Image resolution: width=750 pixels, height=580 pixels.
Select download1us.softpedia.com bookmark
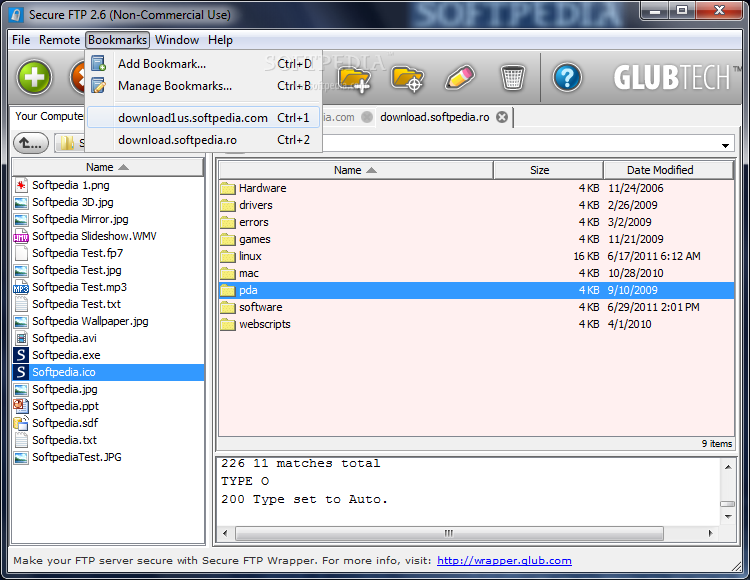click(x=204, y=118)
